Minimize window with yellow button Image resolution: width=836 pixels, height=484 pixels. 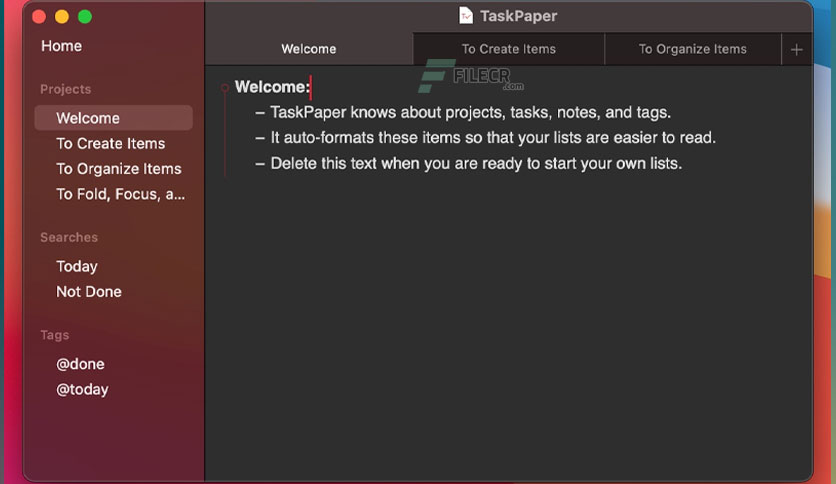[x=62, y=17]
